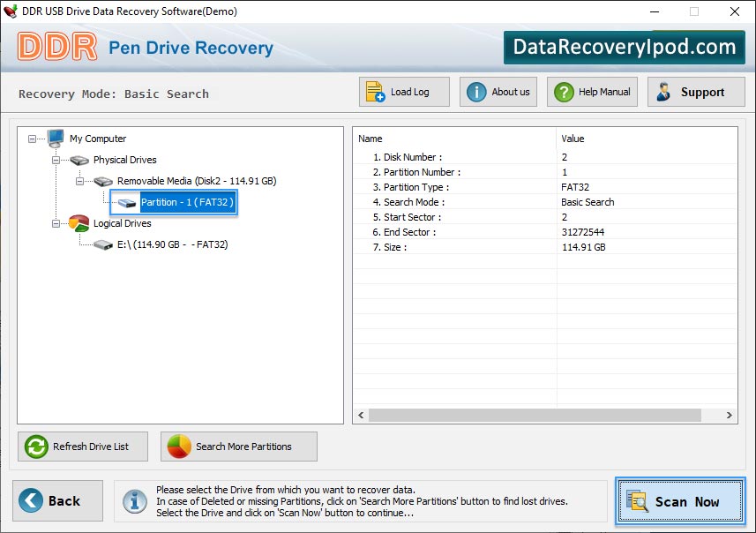Click the FAT32 partition type value
The image size is (756, 533).
pyautogui.click(x=575, y=187)
